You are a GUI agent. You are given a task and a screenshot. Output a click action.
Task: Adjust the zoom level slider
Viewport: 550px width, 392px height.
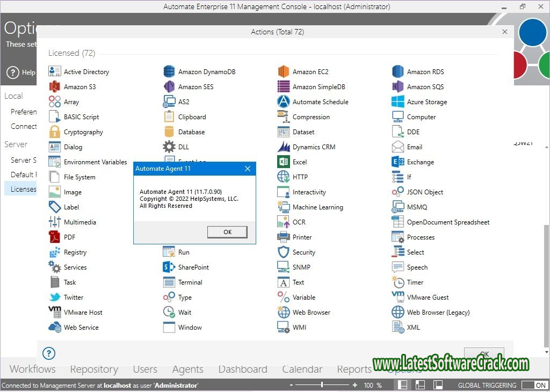click(x=321, y=384)
